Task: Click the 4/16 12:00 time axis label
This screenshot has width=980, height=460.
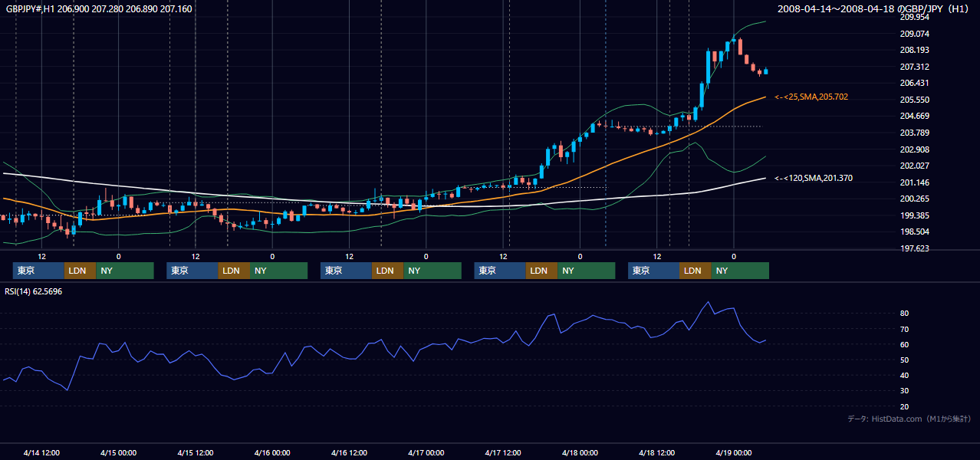Action: point(350,452)
